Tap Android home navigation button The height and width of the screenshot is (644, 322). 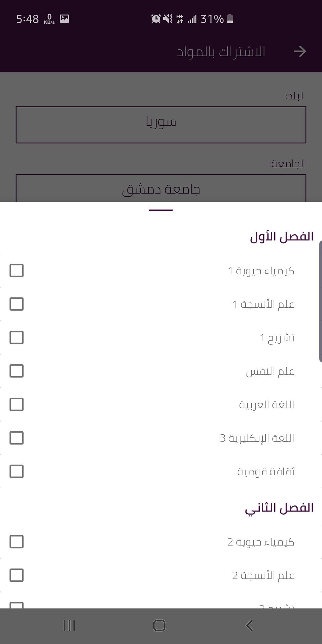point(159,625)
